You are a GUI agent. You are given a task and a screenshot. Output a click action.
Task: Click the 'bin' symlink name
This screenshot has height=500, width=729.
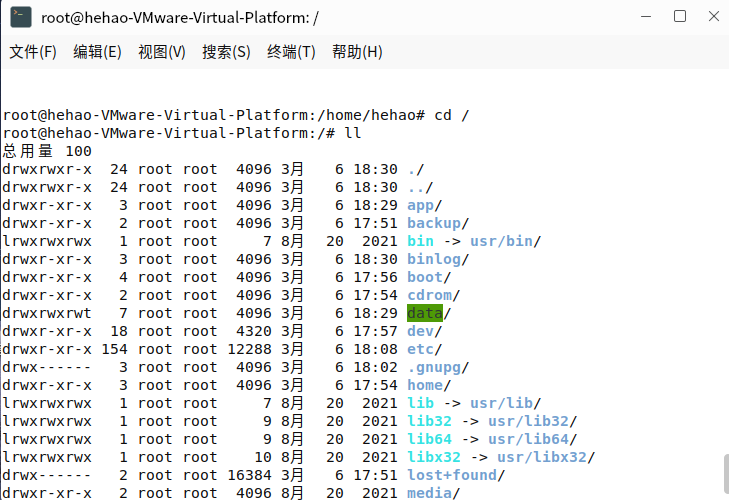420,241
